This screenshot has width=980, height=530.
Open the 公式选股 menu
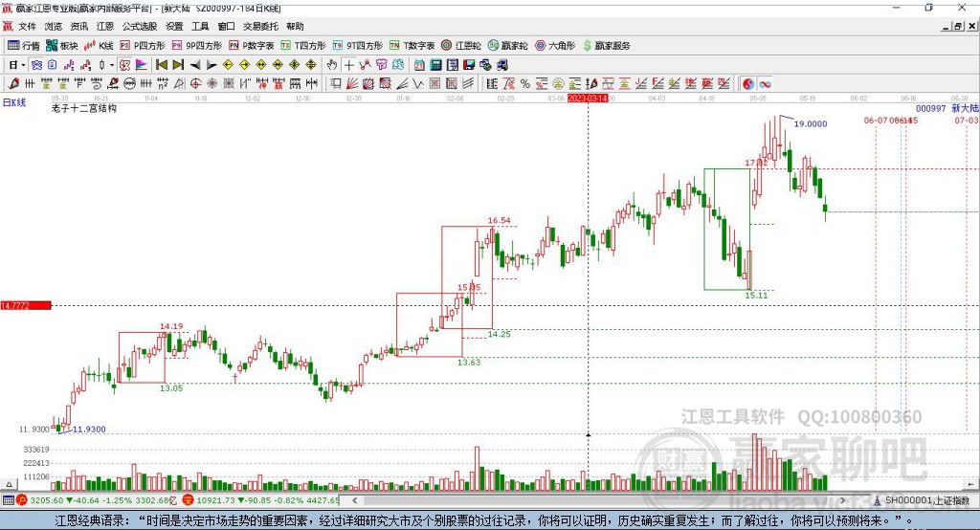pos(140,26)
